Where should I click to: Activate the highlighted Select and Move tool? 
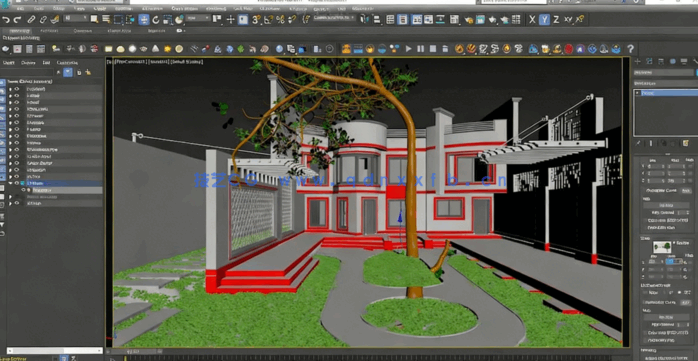pyautogui.click(x=144, y=19)
